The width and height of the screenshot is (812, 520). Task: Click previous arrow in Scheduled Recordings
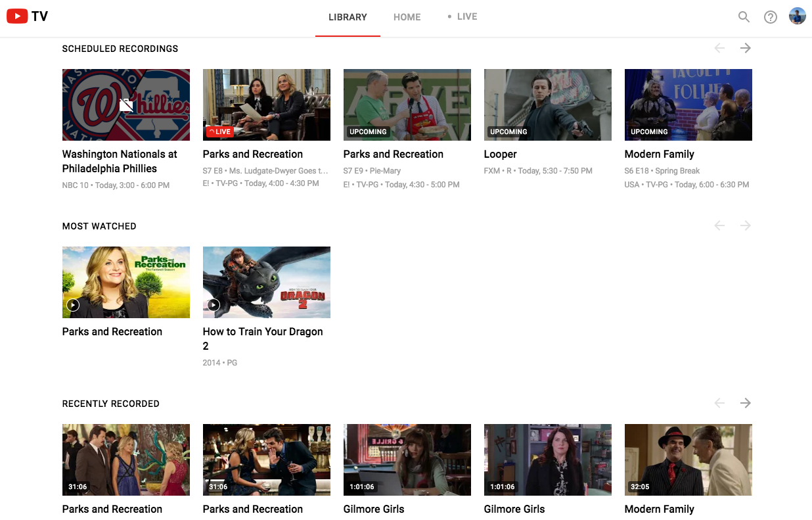[719, 48]
